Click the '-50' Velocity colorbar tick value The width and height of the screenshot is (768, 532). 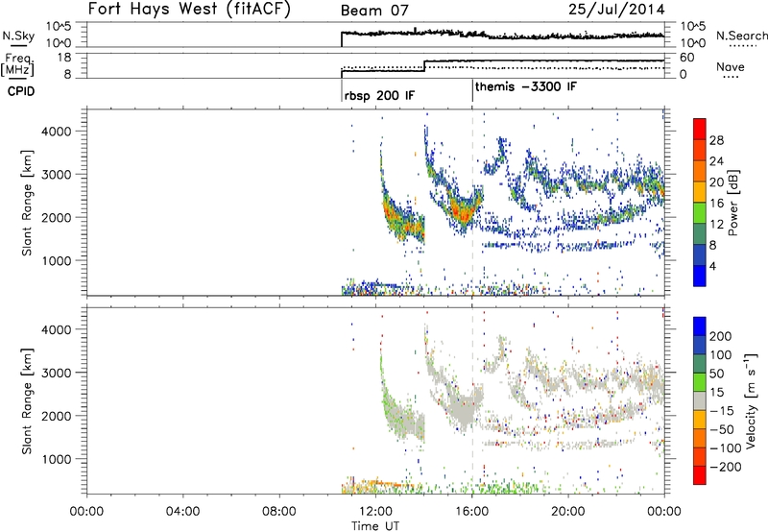click(722, 429)
